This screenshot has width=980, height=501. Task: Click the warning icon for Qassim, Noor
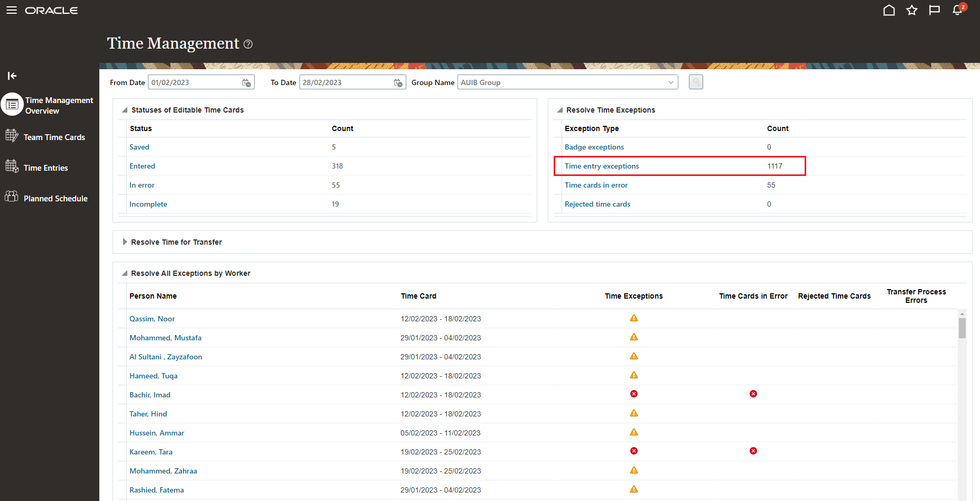point(633,318)
